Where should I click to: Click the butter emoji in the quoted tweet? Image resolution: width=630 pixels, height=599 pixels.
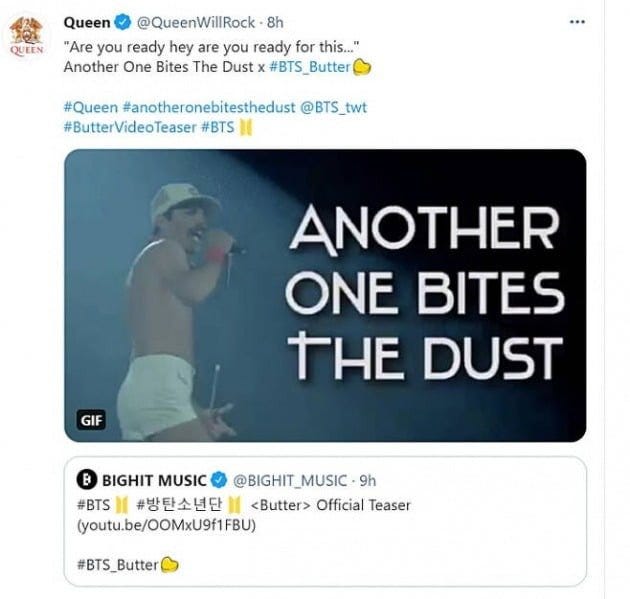click(170, 565)
